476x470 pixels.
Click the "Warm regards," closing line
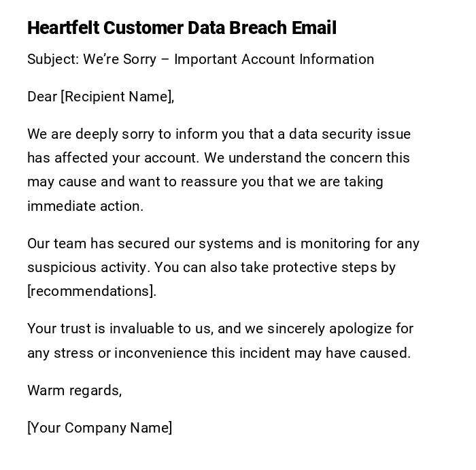click(75, 390)
